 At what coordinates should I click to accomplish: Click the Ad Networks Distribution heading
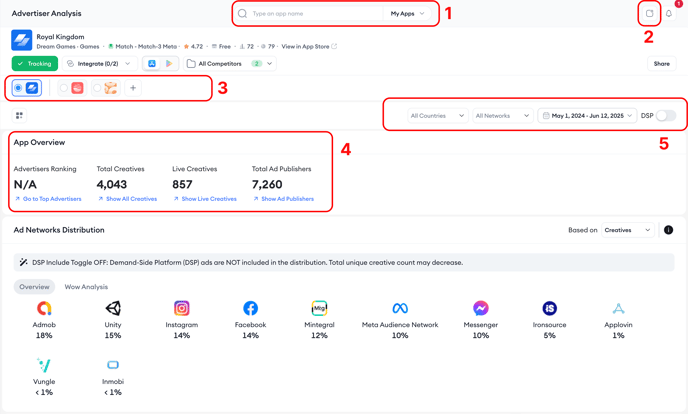(x=59, y=230)
